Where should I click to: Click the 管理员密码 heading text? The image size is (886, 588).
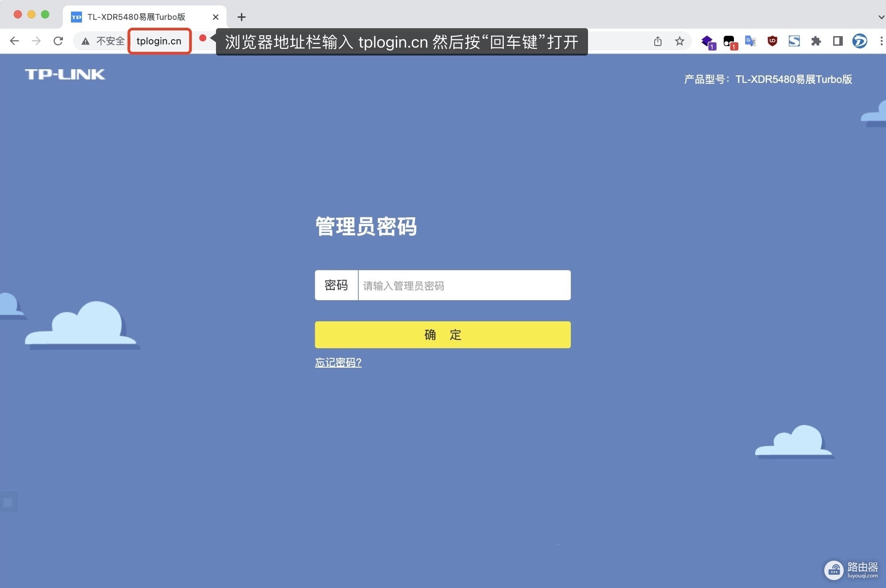[x=366, y=227]
